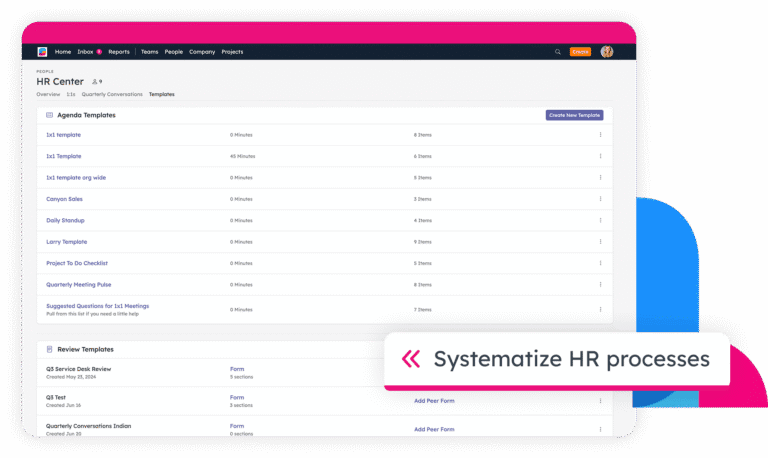Click 9 Items count for Larry Template
Viewport: 768px width, 458px height.
[423, 242]
